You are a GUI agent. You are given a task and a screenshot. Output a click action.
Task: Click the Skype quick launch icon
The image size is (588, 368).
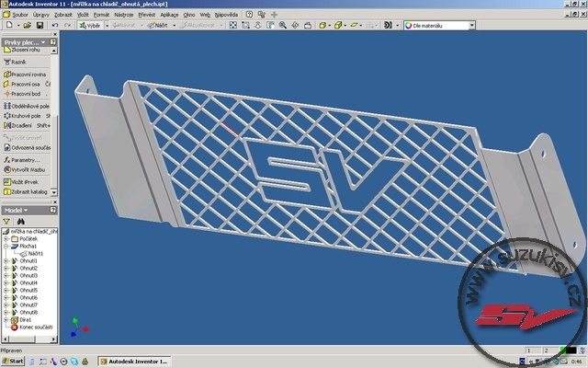point(74,362)
